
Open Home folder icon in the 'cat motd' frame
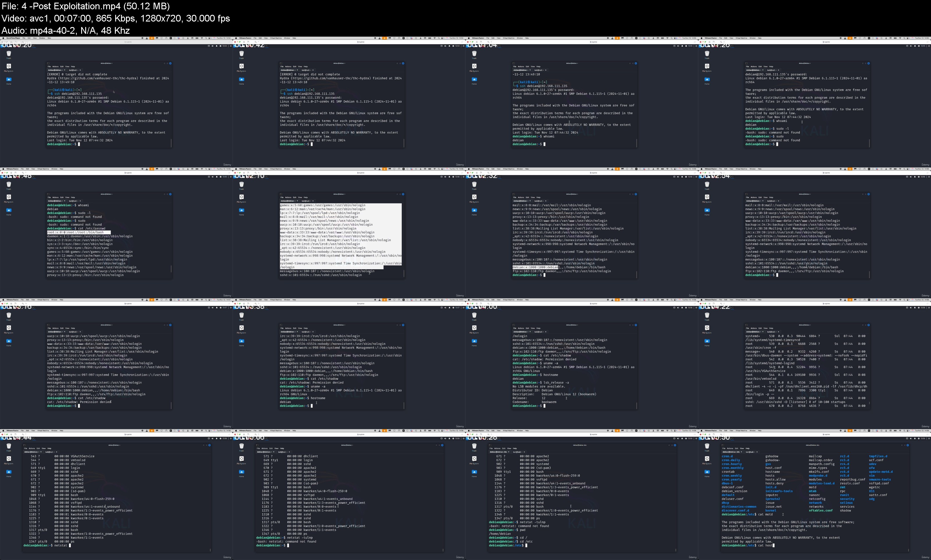707,472
